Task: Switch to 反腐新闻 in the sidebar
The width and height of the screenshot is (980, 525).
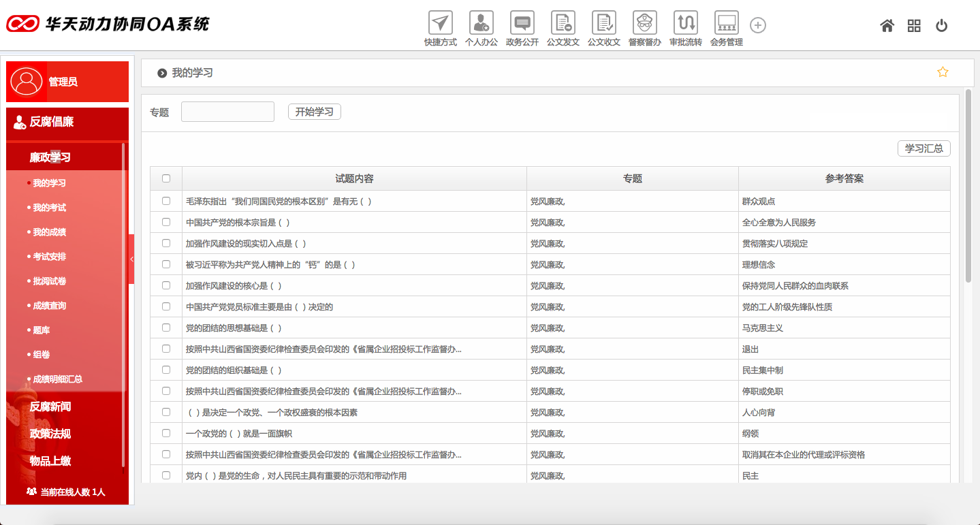Action: coord(50,407)
